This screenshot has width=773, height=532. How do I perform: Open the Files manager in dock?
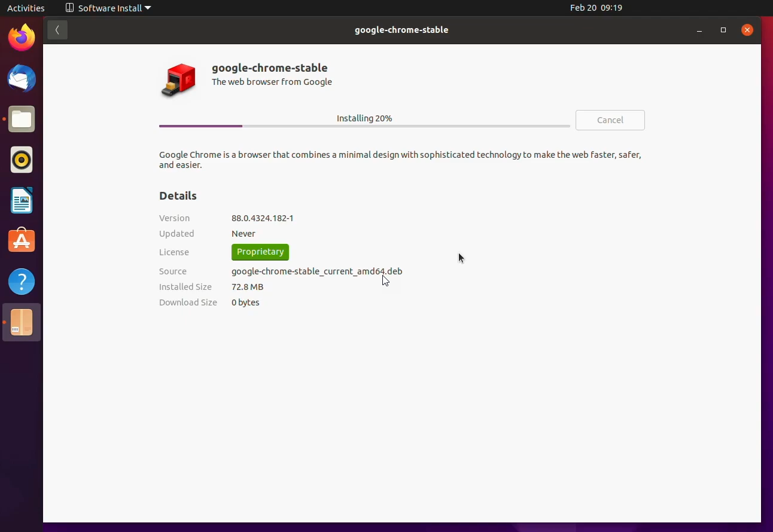click(22, 120)
